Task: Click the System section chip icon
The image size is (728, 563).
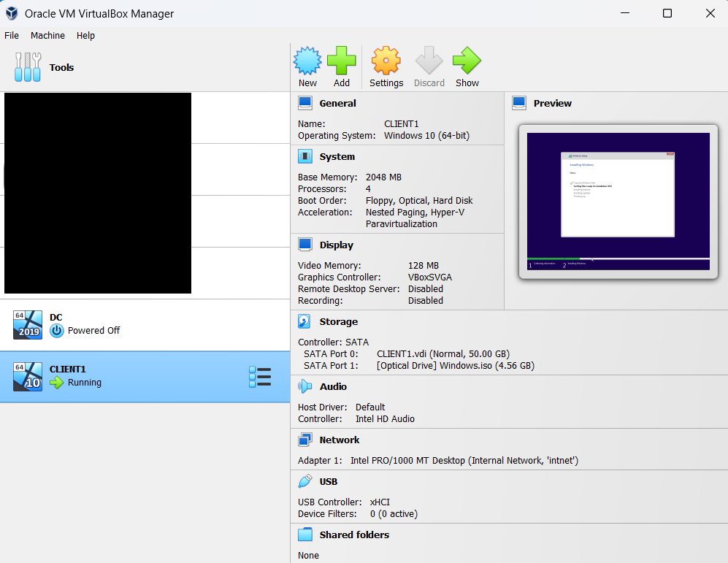Action: point(305,156)
